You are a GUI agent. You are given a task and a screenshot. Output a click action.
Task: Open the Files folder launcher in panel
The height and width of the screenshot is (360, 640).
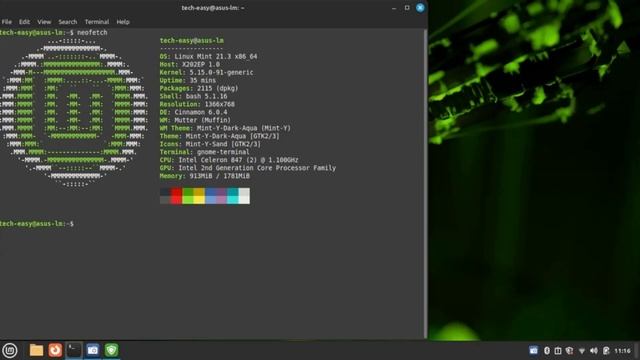36,350
